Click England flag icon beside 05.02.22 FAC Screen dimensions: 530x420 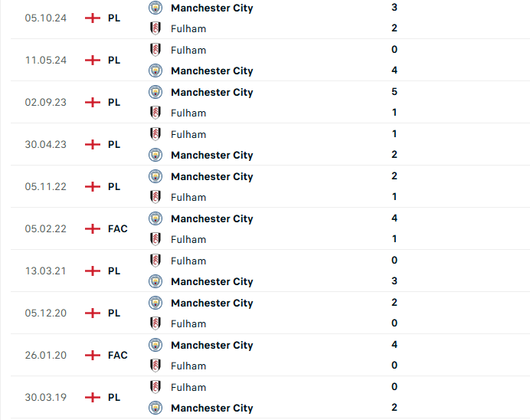[93, 228]
